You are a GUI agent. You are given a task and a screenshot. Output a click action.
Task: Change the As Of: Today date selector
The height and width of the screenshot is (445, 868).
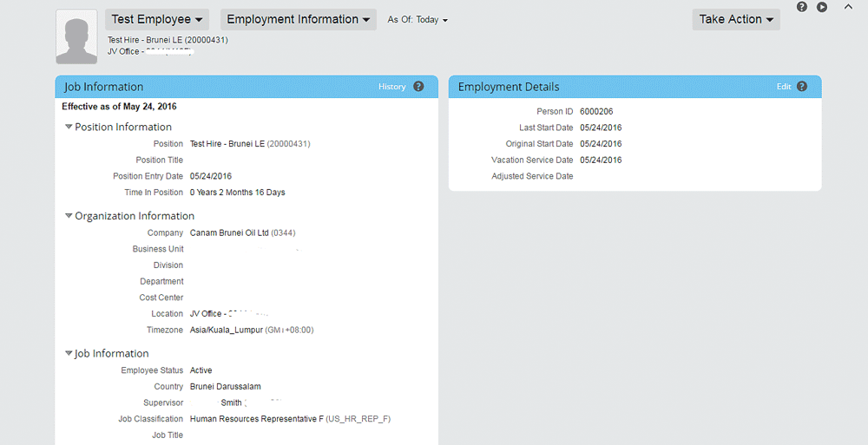click(x=418, y=20)
